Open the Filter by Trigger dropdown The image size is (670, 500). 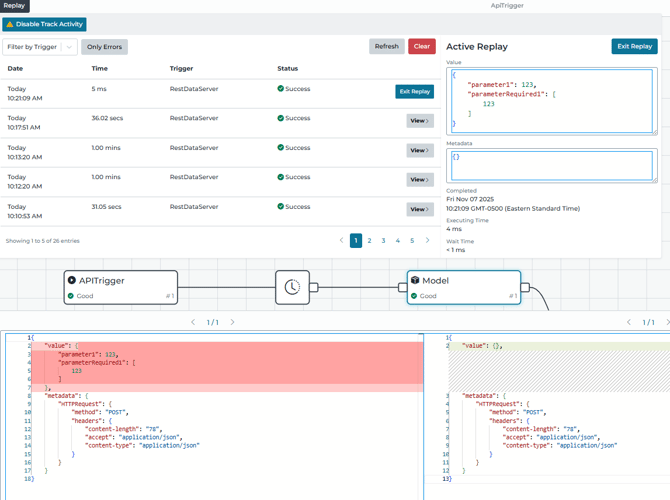[x=39, y=47]
